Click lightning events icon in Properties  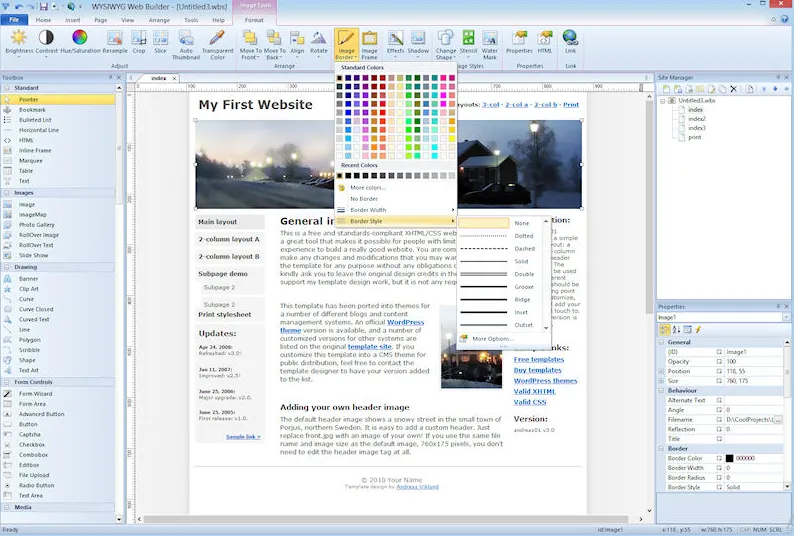coord(698,330)
